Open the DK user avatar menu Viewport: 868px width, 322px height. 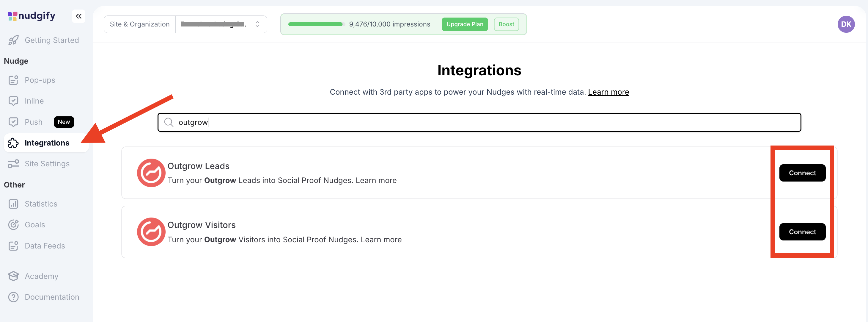click(846, 24)
